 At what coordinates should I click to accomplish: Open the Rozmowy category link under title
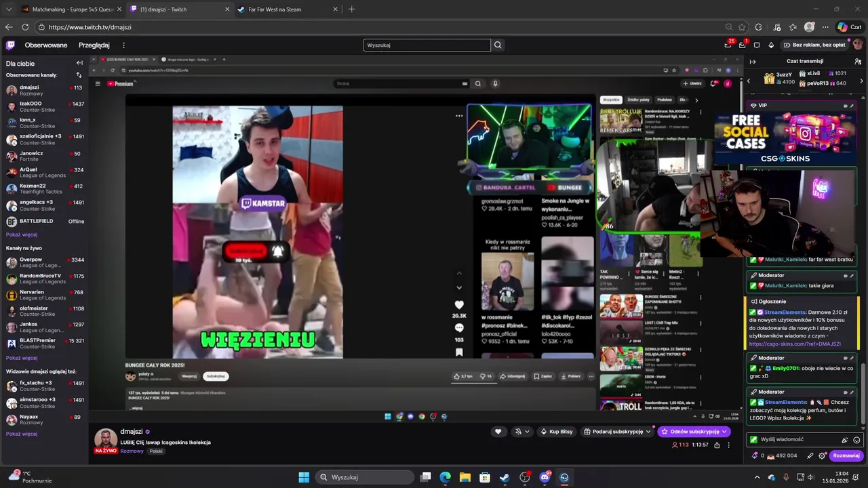[x=132, y=451]
